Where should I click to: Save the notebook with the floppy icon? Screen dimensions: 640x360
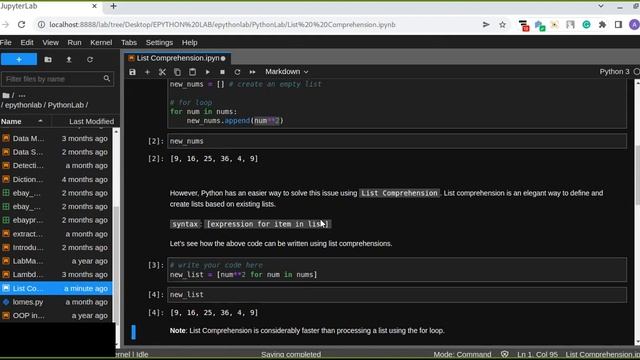[132, 72]
